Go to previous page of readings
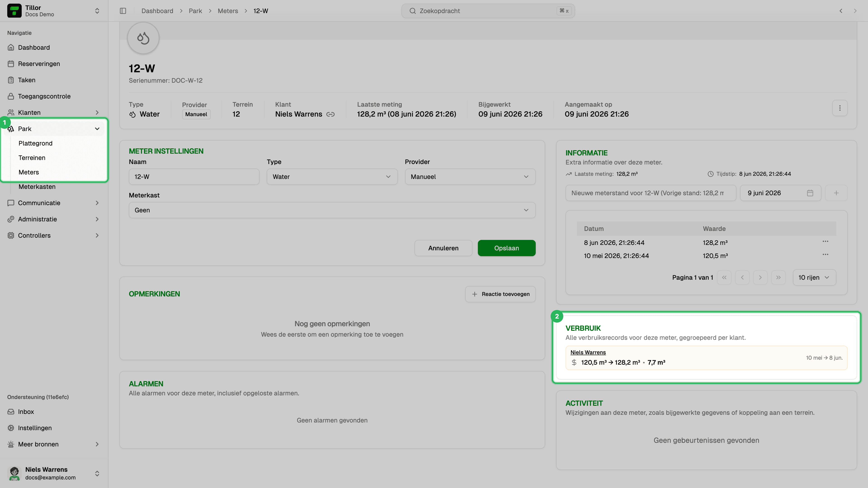Image resolution: width=868 pixels, height=488 pixels. coord(742,277)
